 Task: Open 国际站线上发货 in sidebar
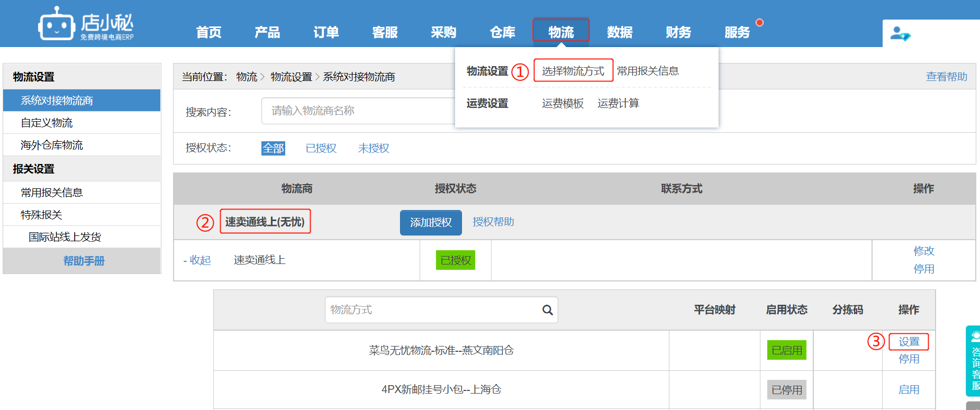(x=81, y=237)
